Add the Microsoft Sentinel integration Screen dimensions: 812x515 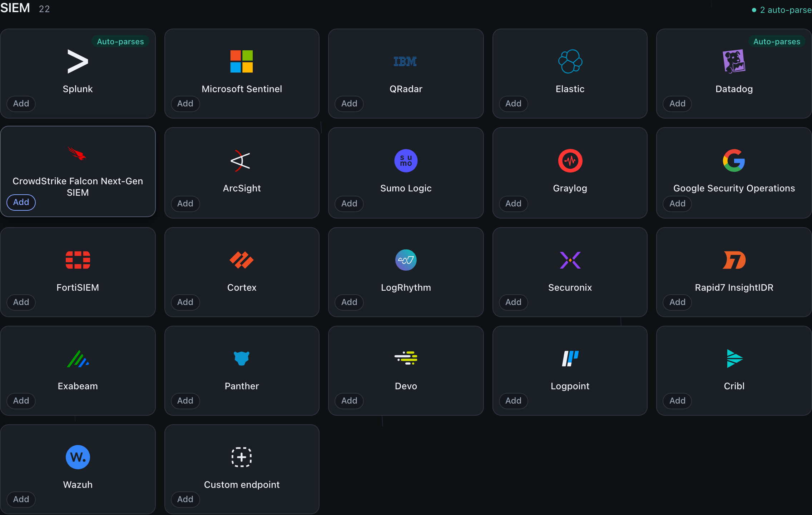point(185,104)
